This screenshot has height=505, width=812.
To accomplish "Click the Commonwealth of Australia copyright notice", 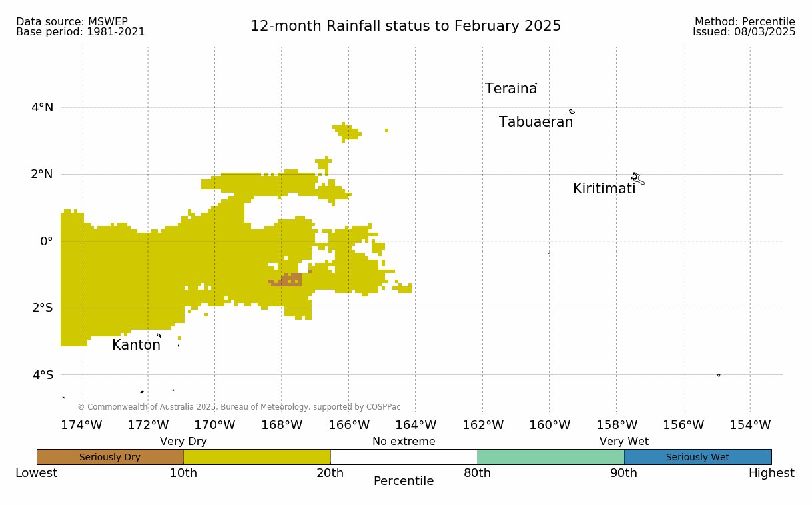I will pyautogui.click(x=239, y=407).
